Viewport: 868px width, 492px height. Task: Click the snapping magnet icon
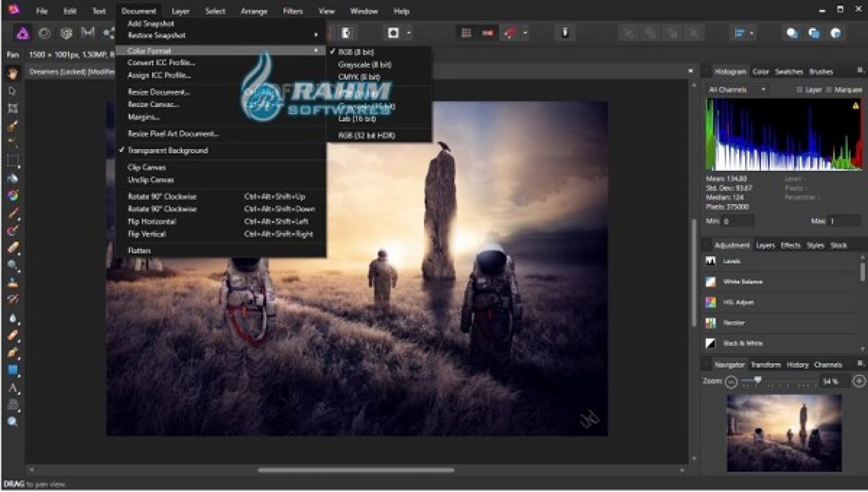tap(510, 33)
